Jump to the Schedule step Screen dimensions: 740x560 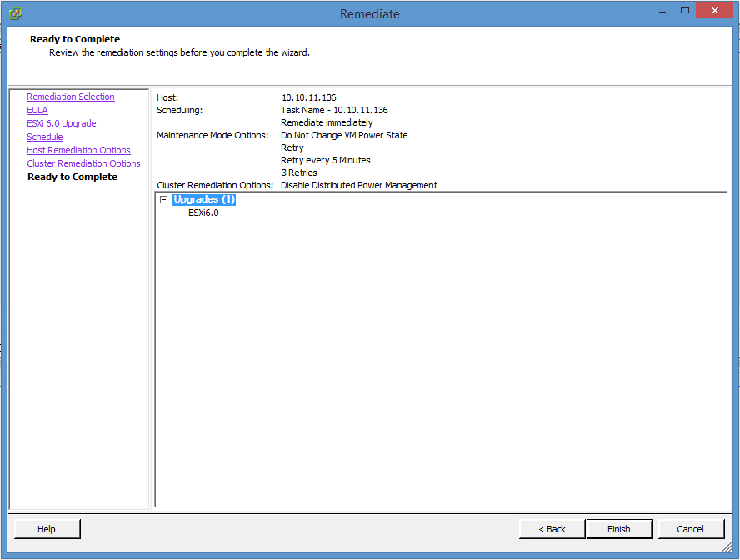coord(45,137)
